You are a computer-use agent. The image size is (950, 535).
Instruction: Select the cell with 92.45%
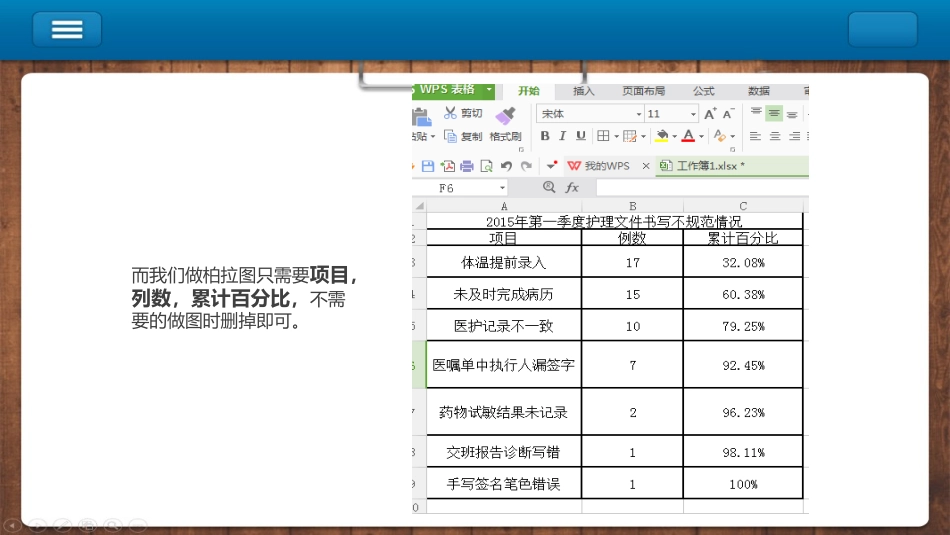[743, 365]
